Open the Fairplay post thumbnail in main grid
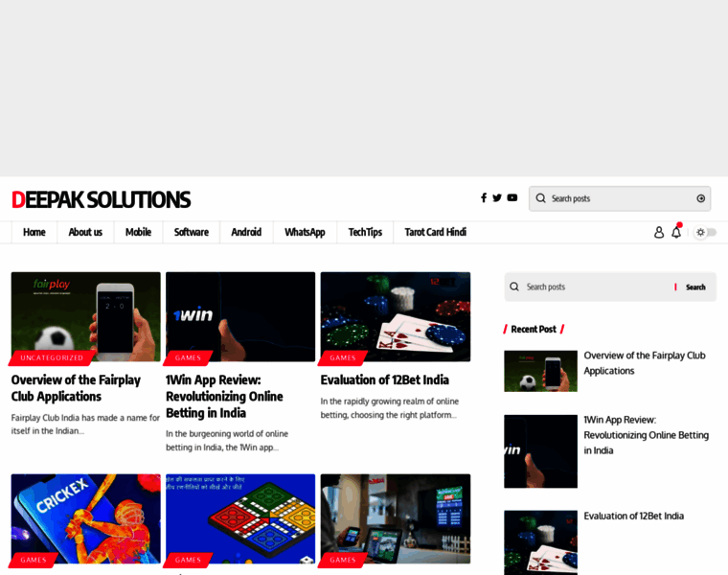 coord(86,317)
